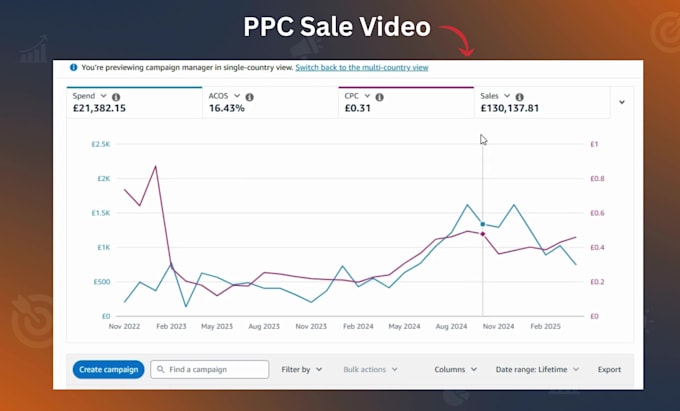Click Switch back to the multi-country view
The width and height of the screenshot is (680, 411).
tap(362, 67)
